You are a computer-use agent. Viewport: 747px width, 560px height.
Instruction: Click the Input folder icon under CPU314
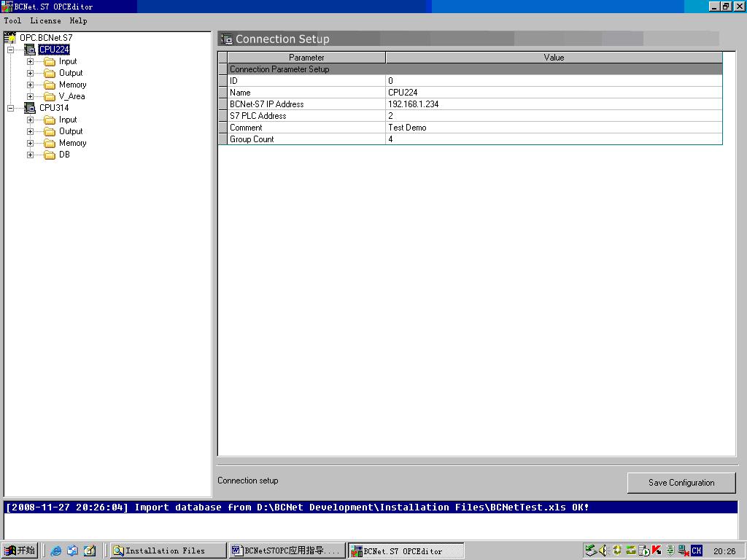pyautogui.click(x=50, y=120)
